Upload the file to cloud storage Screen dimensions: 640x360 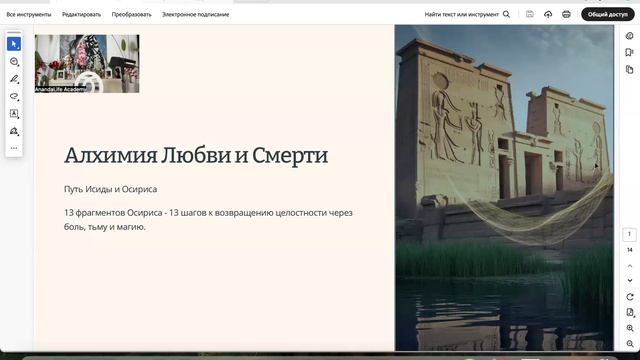tap(548, 14)
